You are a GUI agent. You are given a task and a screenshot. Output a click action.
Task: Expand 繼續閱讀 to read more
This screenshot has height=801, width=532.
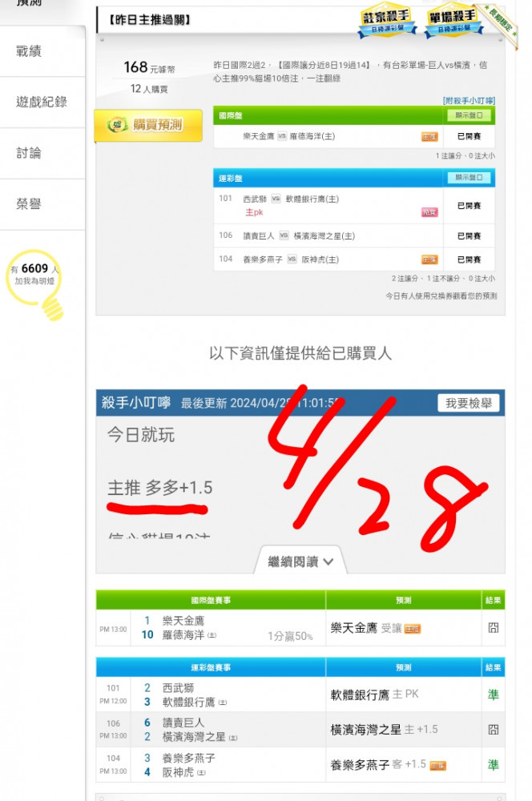(x=300, y=562)
